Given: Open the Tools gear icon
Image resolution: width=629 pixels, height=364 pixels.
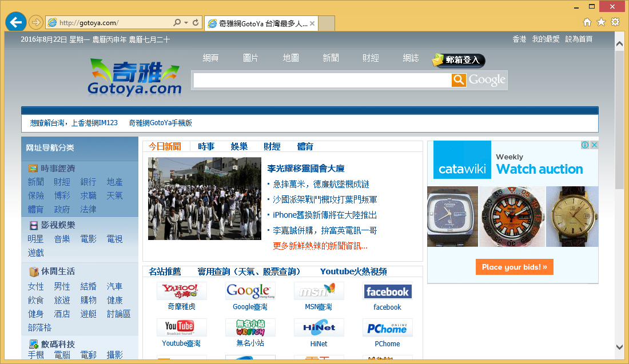Looking at the screenshot, I should coord(615,22).
